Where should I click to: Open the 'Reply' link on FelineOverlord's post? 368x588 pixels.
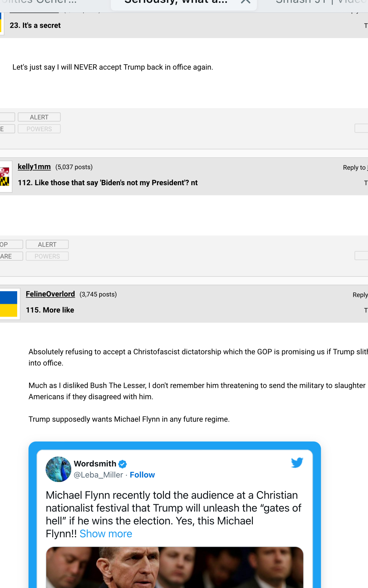[x=360, y=295]
